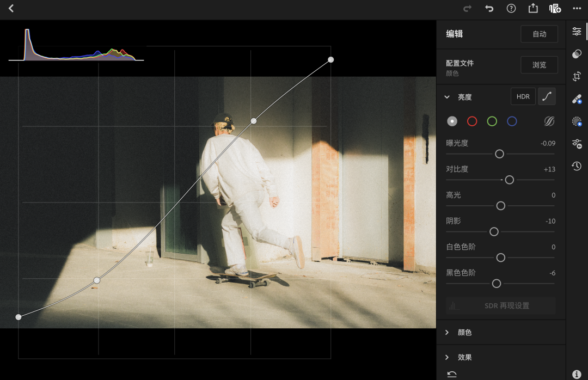The width and height of the screenshot is (588, 380).
Task: Select the Edit sliders panel icon
Action: click(x=577, y=32)
